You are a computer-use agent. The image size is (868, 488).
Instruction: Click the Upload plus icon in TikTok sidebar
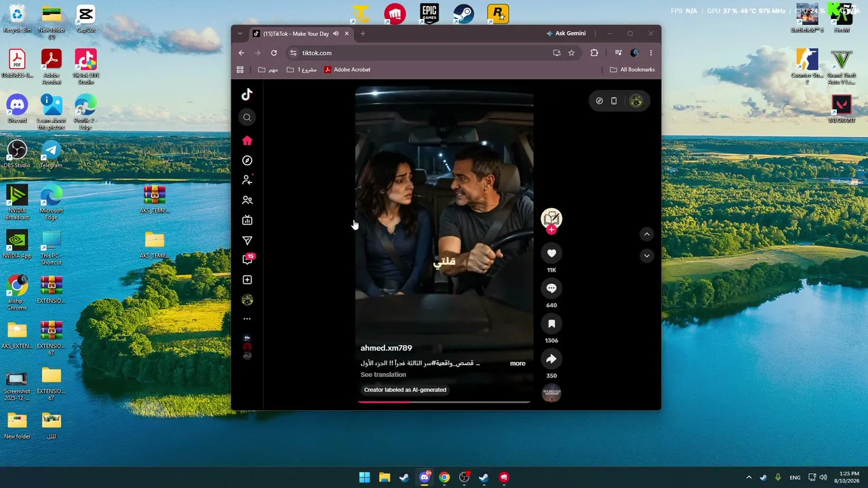(x=247, y=280)
